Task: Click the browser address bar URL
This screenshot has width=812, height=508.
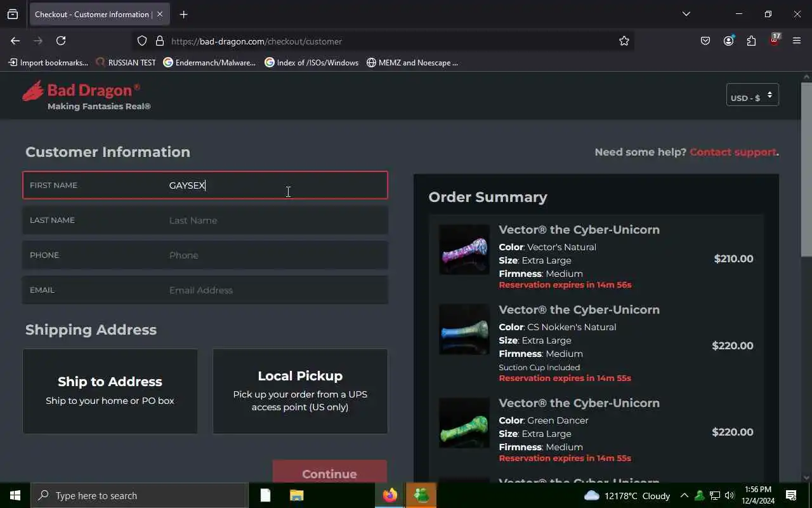Action: (x=256, y=41)
